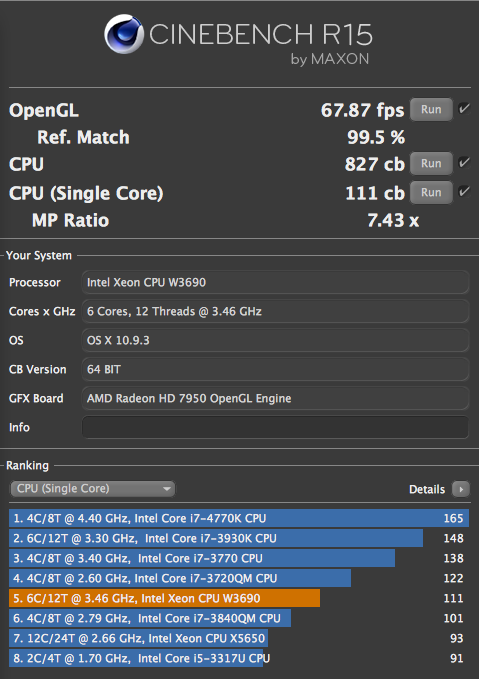The width and height of the screenshot is (479, 679).
Task: Click the Info text field
Action: [x=275, y=427]
